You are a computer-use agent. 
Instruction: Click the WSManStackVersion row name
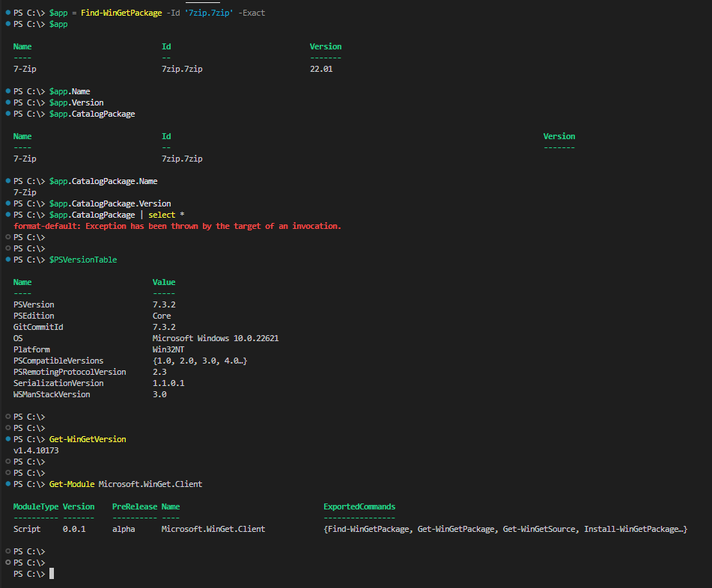click(x=52, y=394)
